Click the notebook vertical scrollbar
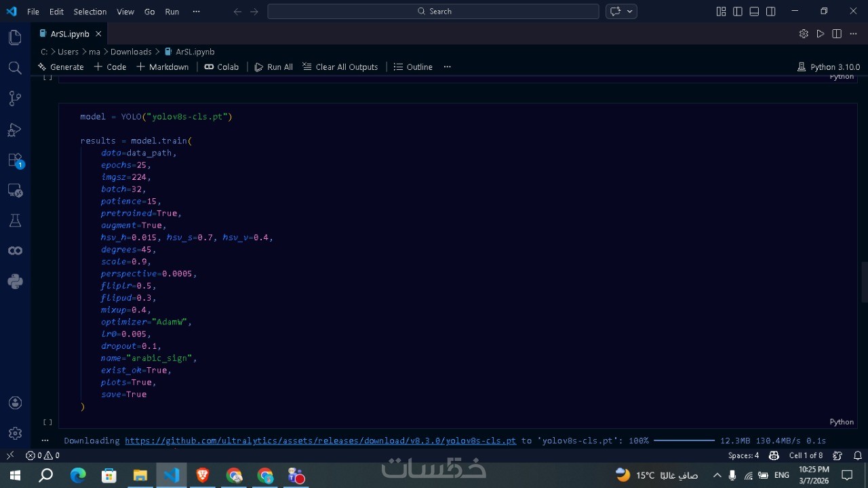 click(x=864, y=282)
